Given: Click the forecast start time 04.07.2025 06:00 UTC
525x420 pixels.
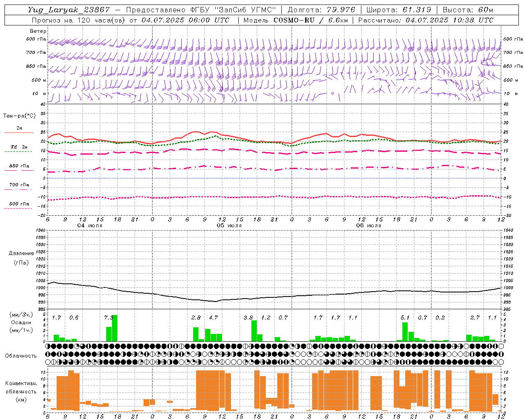Looking at the screenshot, I should coord(185,20).
